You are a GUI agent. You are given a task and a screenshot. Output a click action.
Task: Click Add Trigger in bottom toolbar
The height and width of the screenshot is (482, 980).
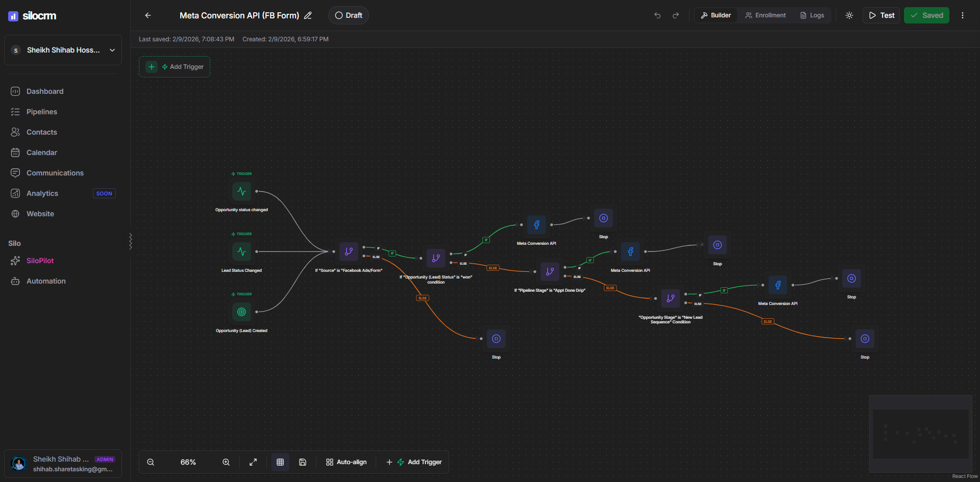click(414, 462)
